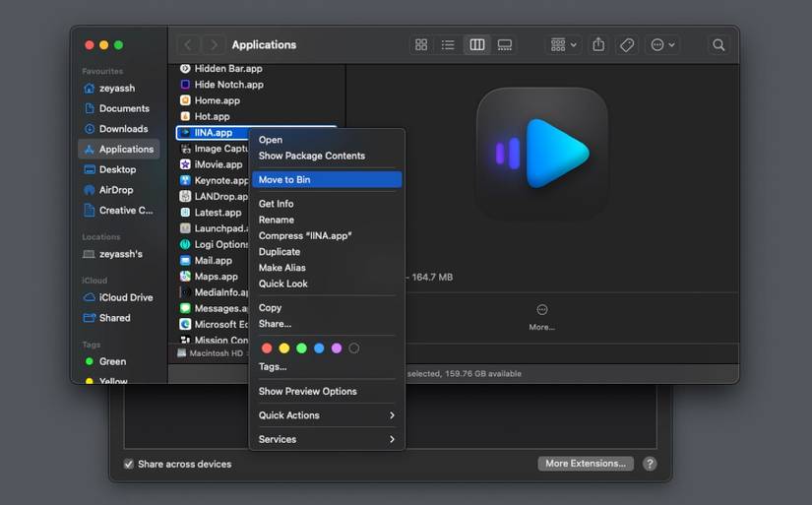Viewport: 812px width, 505px height.
Task: Open Creative C... folder in sidebar
Action: pyautogui.click(x=118, y=211)
